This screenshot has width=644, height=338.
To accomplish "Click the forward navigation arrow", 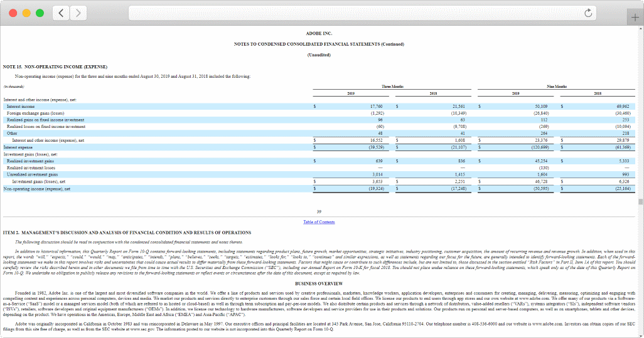I will [x=78, y=13].
